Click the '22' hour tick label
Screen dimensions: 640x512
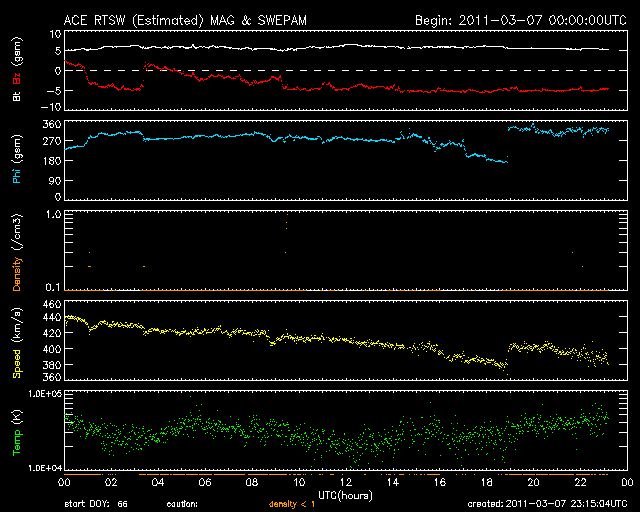pyautogui.click(x=580, y=482)
